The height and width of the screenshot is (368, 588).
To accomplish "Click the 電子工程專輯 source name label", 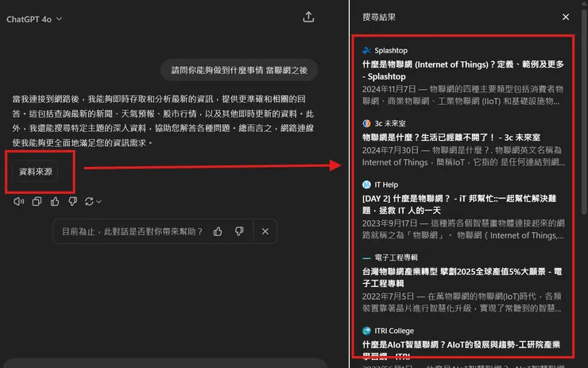I will (x=396, y=258).
